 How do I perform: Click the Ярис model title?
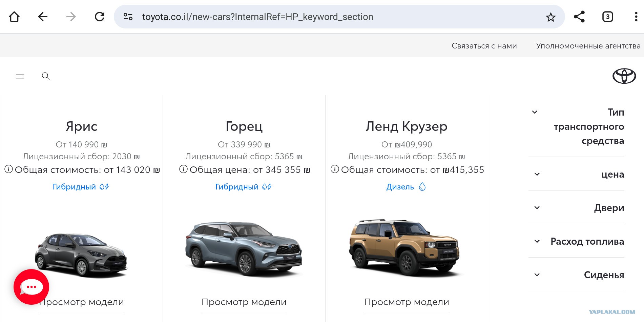coord(81,126)
